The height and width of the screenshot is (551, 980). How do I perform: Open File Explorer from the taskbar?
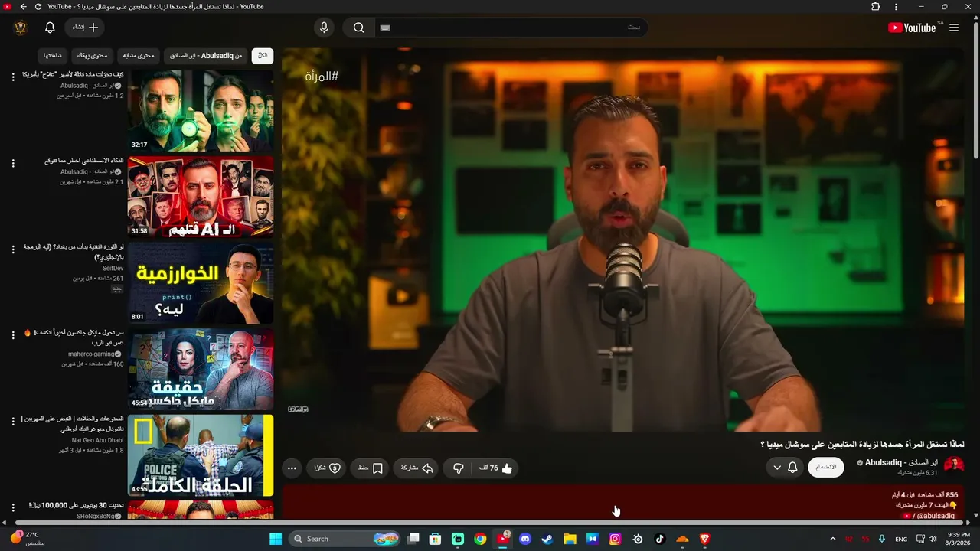570,539
